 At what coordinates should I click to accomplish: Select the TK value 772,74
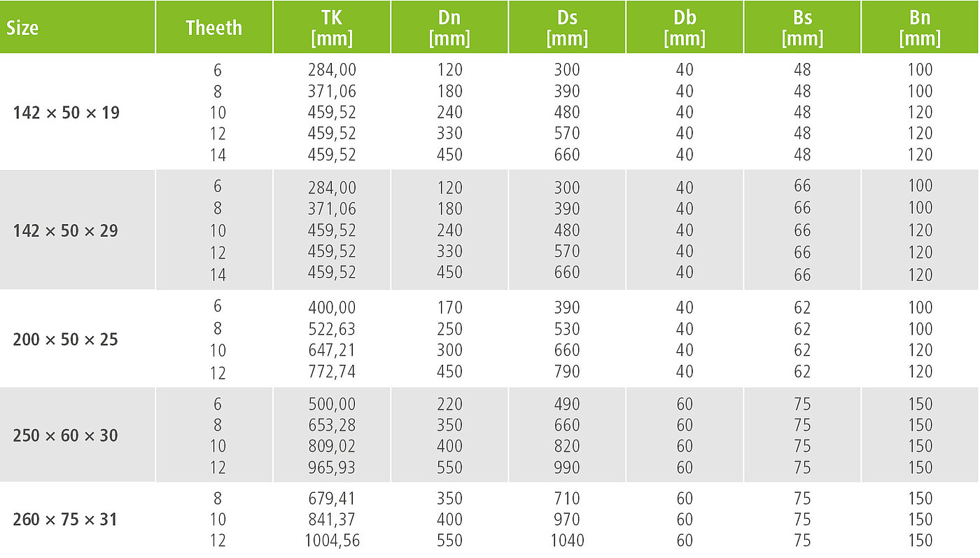(x=332, y=372)
